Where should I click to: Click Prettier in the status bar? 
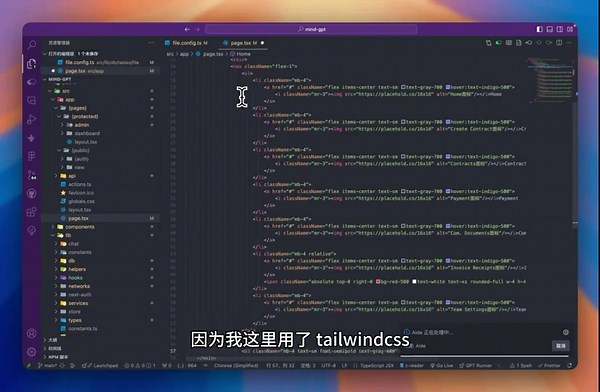549,366
